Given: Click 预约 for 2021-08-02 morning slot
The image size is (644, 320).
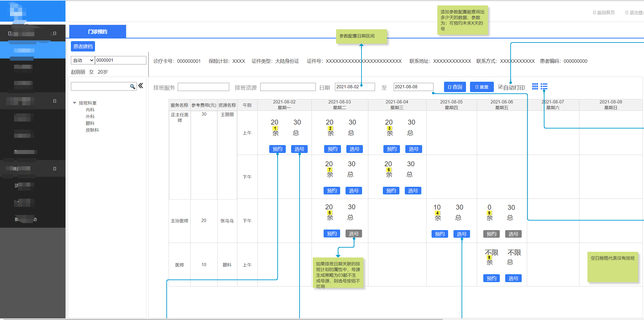Looking at the screenshot, I should pos(277,149).
